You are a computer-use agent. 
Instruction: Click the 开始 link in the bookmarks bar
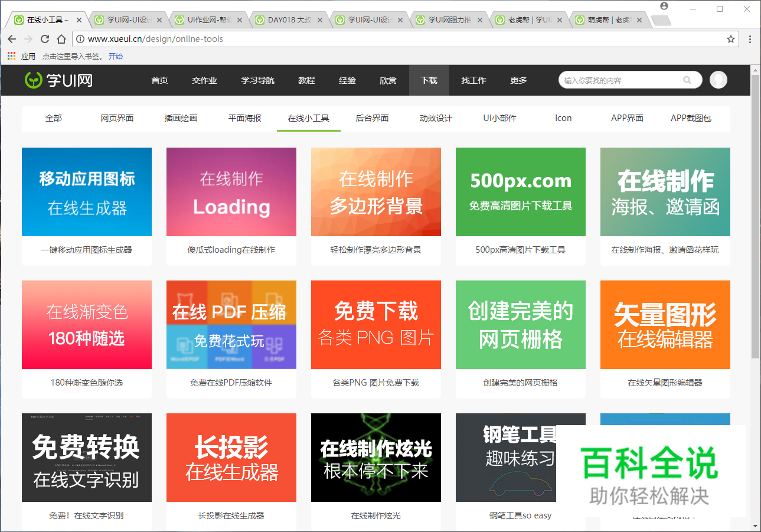coord(116,56)
